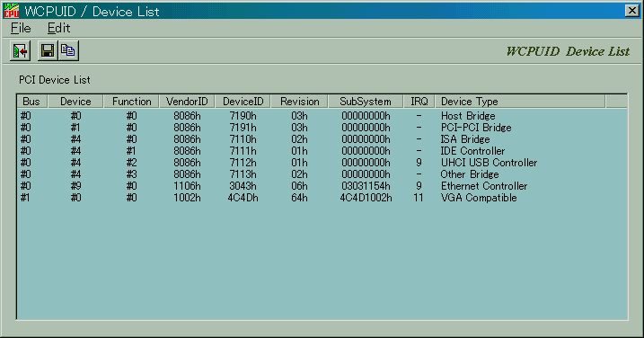Screen dimensions: 644x338
Task: Click DeviceID 7112h cell
Action: point(243,163)
